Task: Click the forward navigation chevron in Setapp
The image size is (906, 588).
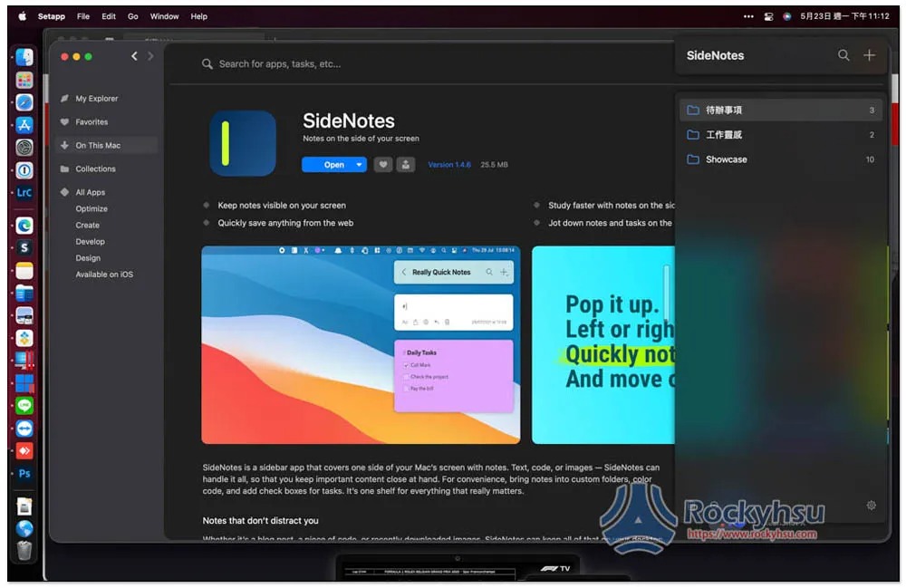Action: 150,55
